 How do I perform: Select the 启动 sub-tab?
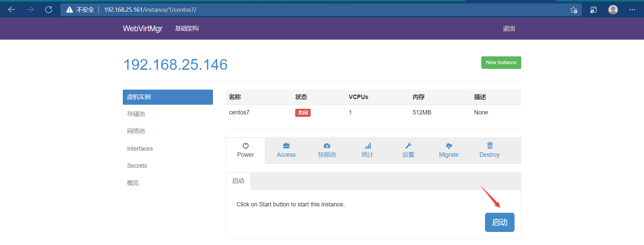click(238, 181)
